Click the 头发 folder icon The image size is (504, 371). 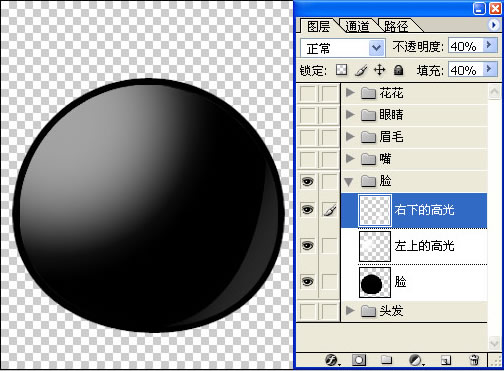click(368, 311)
